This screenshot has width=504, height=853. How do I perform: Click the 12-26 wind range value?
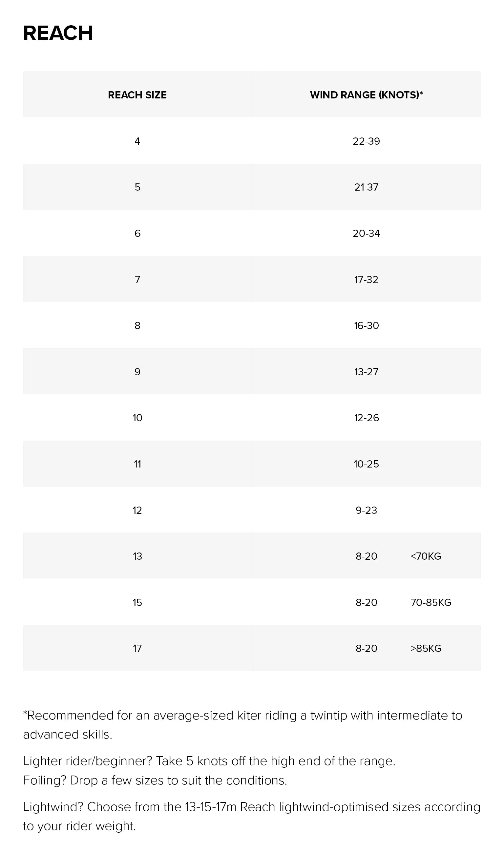click(366, 418)
